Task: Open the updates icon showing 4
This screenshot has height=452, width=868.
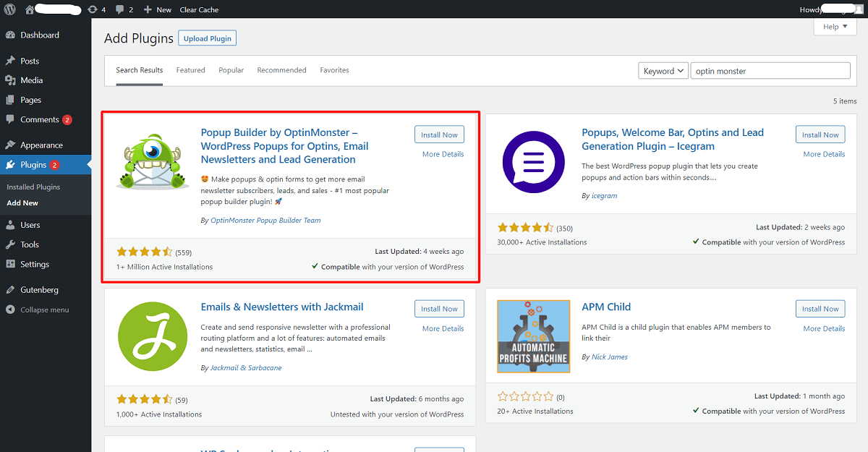Action: (93, 9)
